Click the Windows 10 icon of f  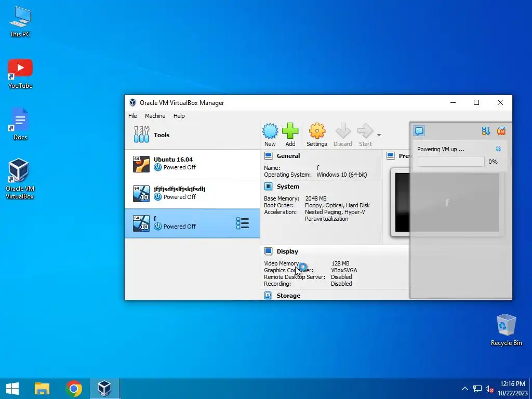[x=141, y=223]
